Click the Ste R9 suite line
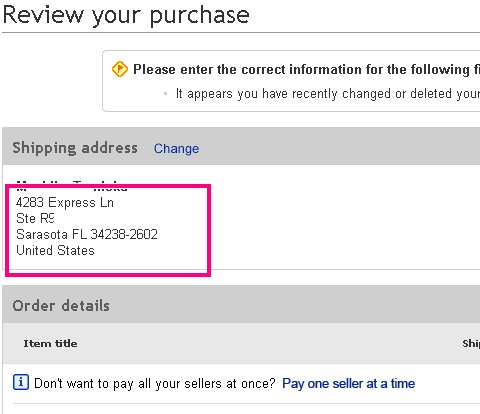This screenshot has height=414, width=480. (35, 218)
